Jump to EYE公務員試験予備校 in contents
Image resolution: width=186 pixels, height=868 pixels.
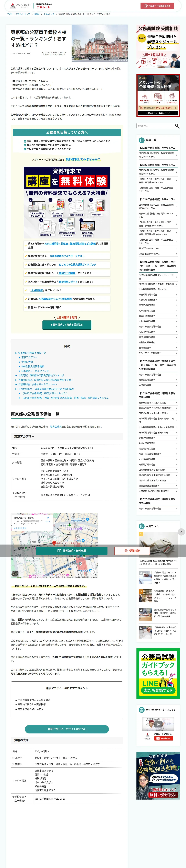tap(33, 366)
